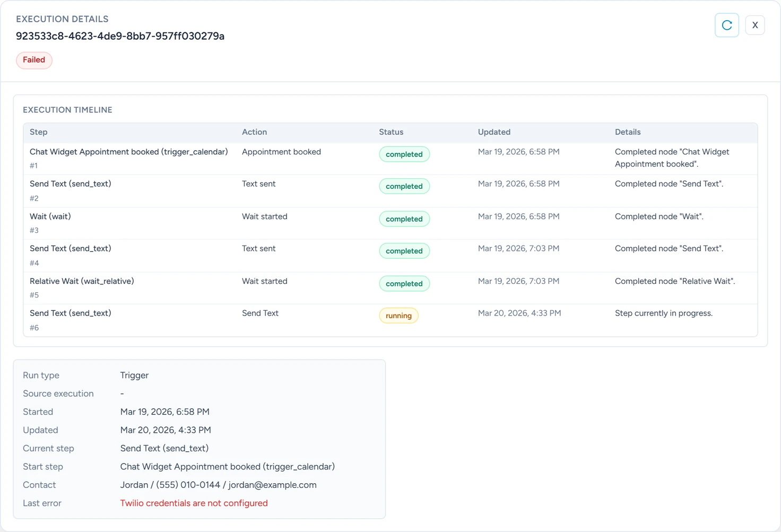Click the Updated column header
Screen dimensions: 781x532
click(x=494, y=132)
